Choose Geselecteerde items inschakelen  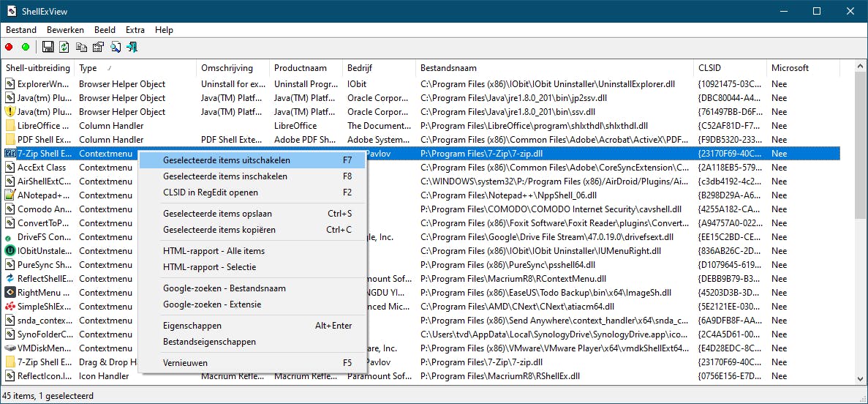[x=252, y=176]
